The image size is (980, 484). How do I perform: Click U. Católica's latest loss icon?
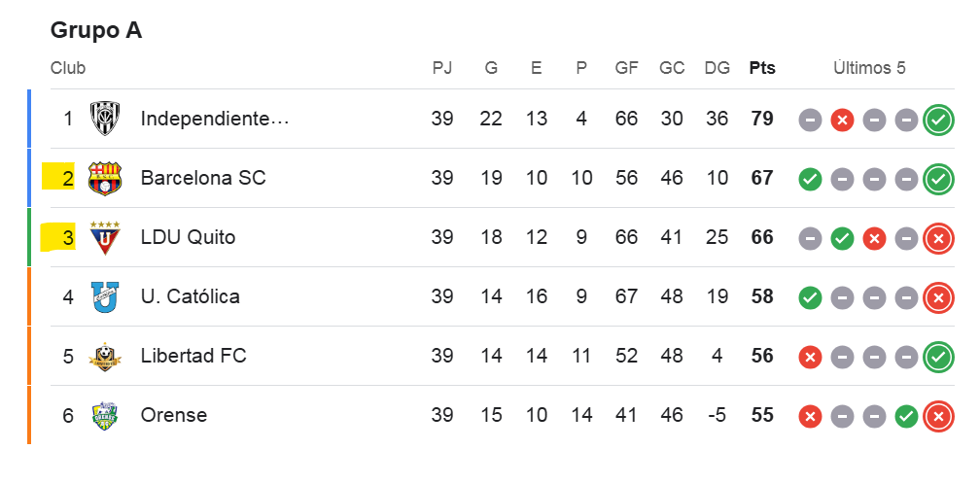[938, 297]
